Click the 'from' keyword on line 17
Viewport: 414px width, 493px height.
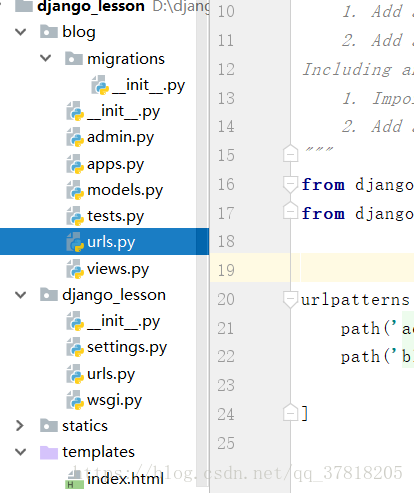point(323,214)
